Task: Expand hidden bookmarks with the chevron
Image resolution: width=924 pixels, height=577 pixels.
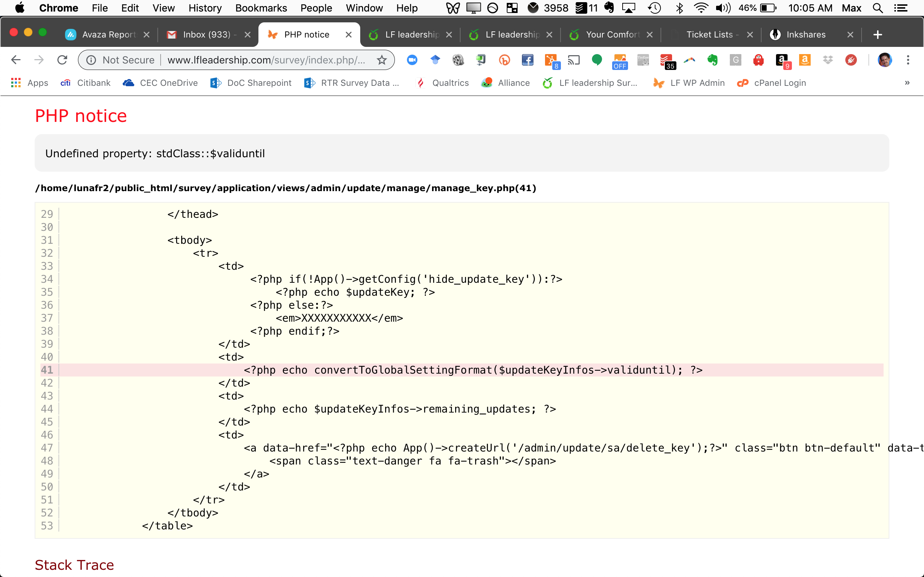Action: coord(907,83)
